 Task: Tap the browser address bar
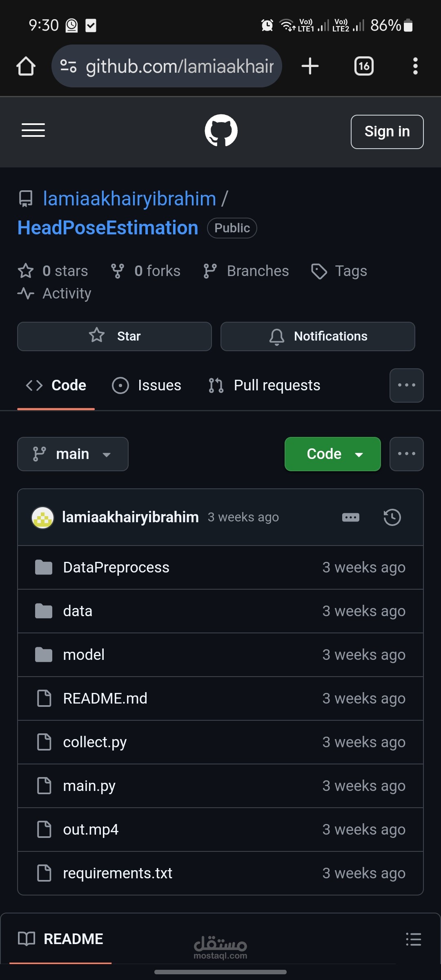(x=167, y=66)
